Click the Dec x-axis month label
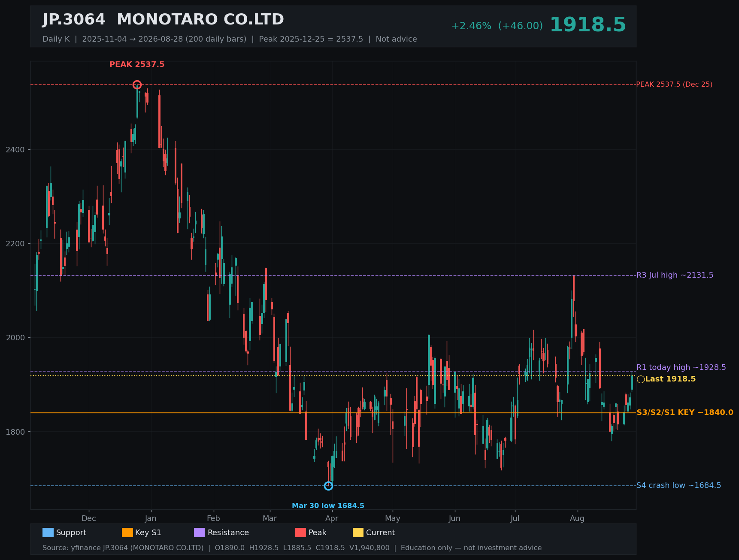739x560 pixels. point(89,518)
